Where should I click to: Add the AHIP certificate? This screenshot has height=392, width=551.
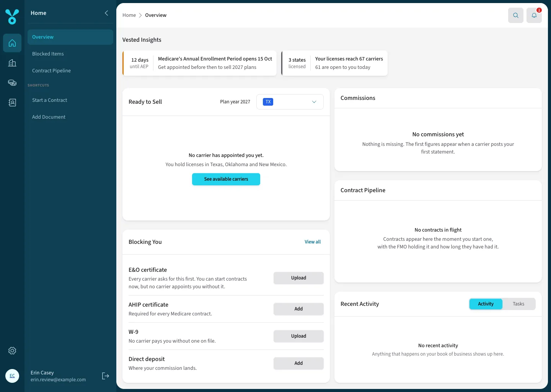tap(298, 309)
